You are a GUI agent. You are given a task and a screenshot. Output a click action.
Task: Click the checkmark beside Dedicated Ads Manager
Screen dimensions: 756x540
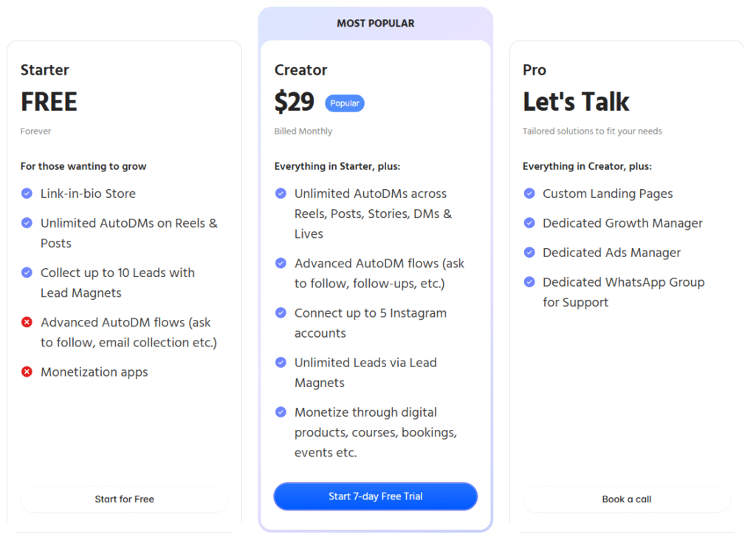529,253
